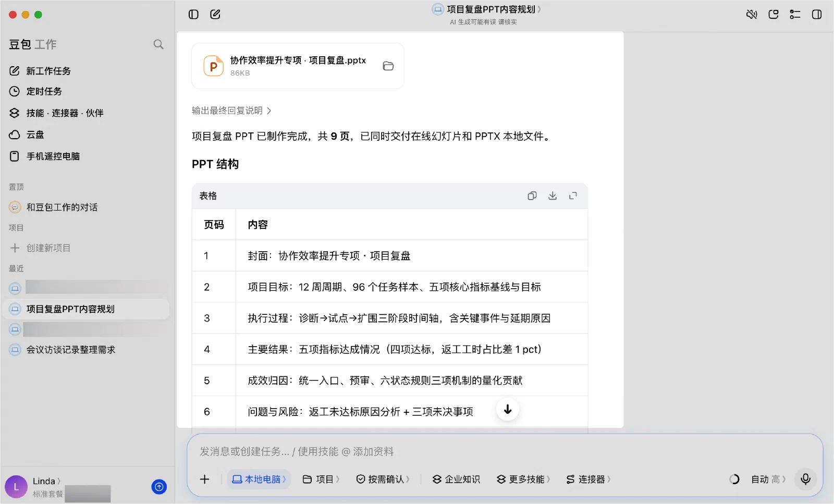The image size is (834, 504).
Task: Toggle the left sidebar panel icon
Action: [193, 15]
